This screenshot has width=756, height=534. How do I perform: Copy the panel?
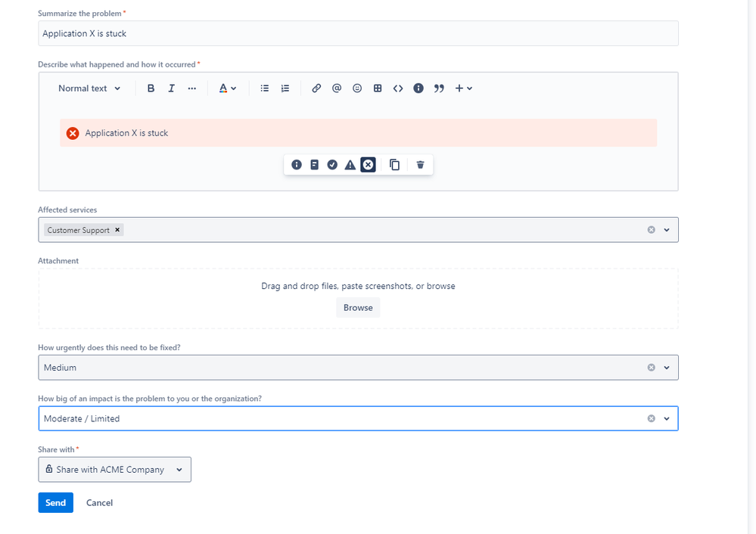click(x=394, y=165)
